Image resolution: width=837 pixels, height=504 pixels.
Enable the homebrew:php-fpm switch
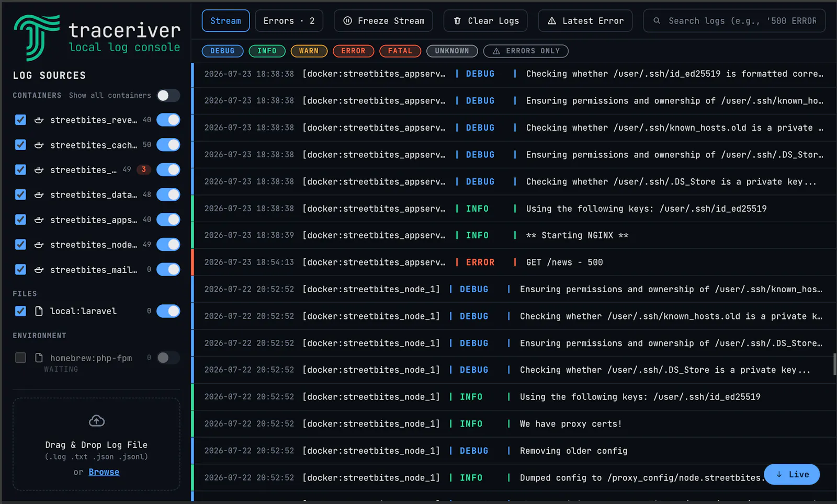pos(168,358)
